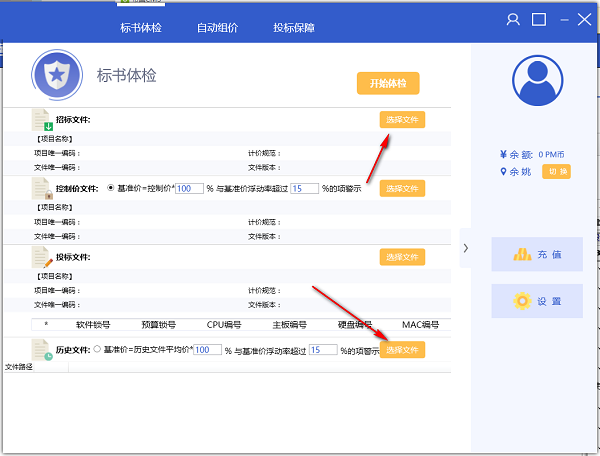Collapse the right side panel with the chevron
This screenshot has height=456, width=600.
(x=465, y=247)
